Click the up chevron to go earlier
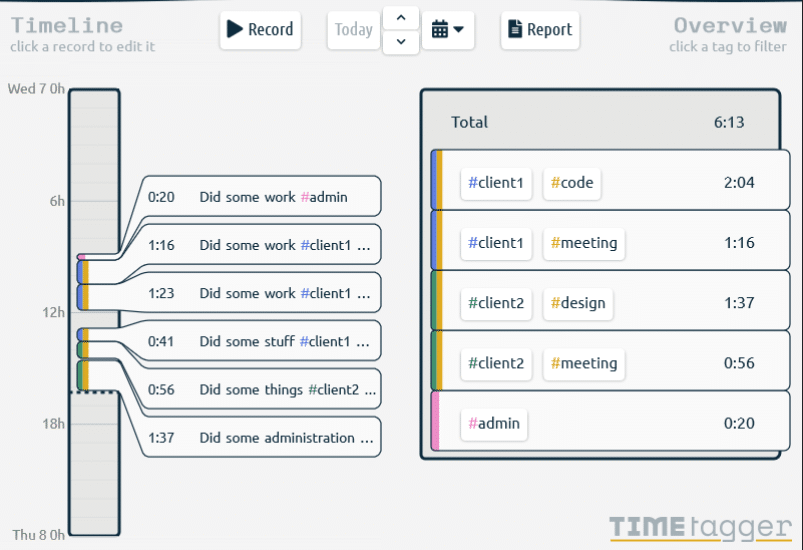The height and width of the screenshot is (550, 803). tap(401, 18)
